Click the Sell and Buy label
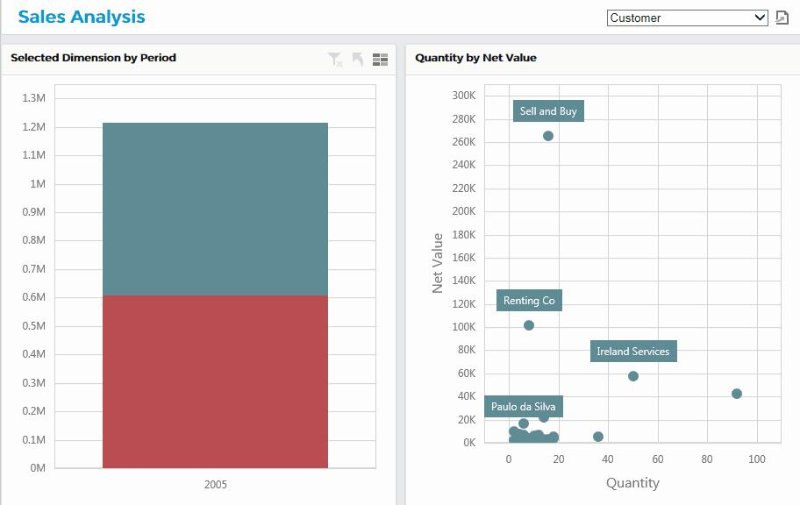This screenshot has width=800, height=505. (x=548, y=111)
